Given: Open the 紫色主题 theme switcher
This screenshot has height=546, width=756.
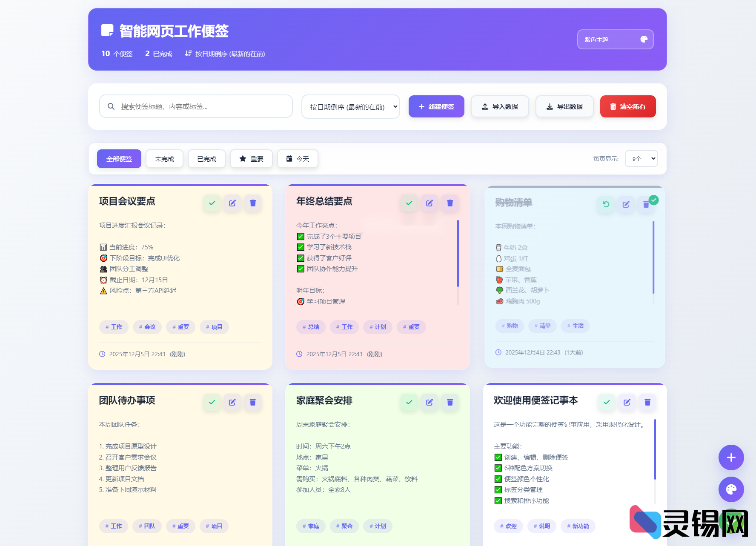Looking at the screenshot, I should point(615,39).
